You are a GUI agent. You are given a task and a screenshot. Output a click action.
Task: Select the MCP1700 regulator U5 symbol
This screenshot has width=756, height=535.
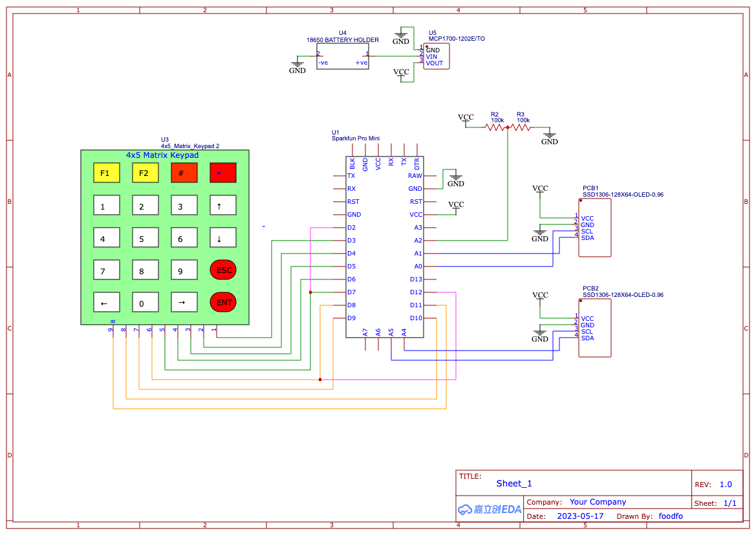tap(435, 57)
